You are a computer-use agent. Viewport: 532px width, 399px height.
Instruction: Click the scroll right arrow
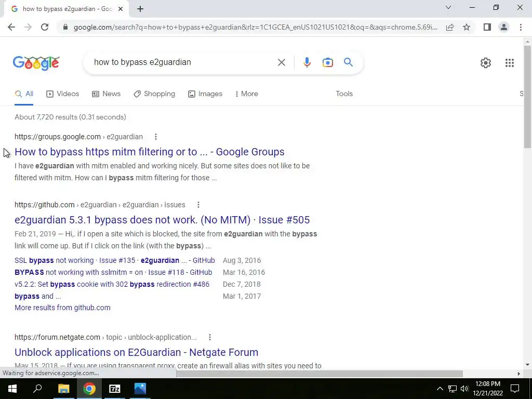[x=518, y=374]
